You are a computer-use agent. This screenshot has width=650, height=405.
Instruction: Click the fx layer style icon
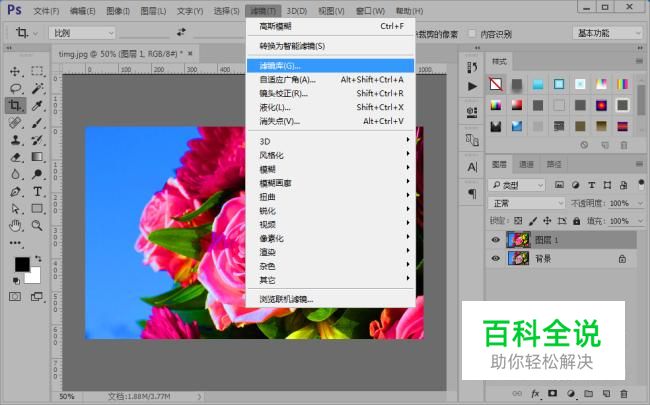click(535, 393)
